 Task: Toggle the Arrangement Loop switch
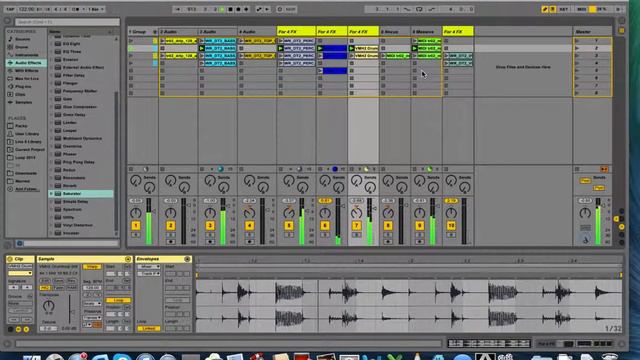(419, 9)
